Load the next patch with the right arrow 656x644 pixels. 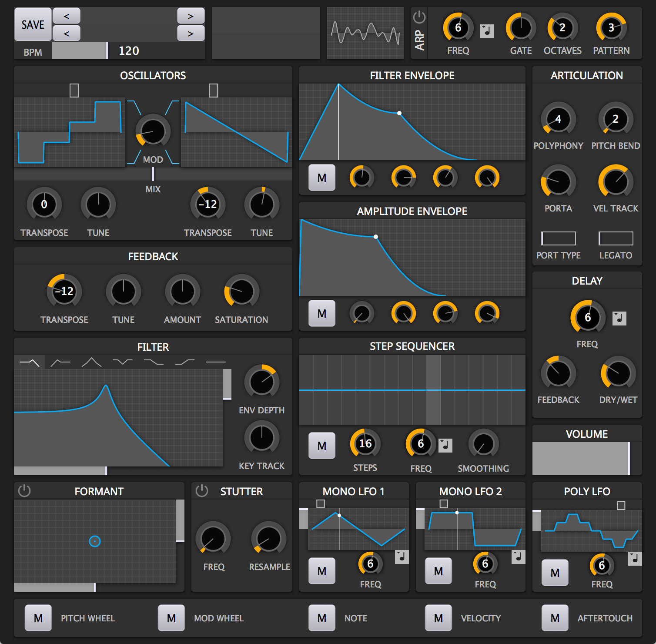coord(191,17)
